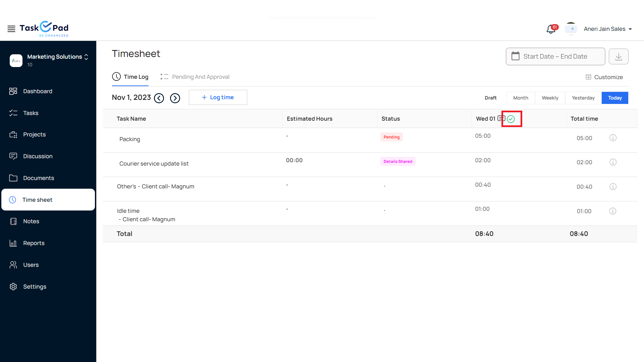Go to previous date with left arrow
Screen dimensions: 644x362
tap(159, 98)
